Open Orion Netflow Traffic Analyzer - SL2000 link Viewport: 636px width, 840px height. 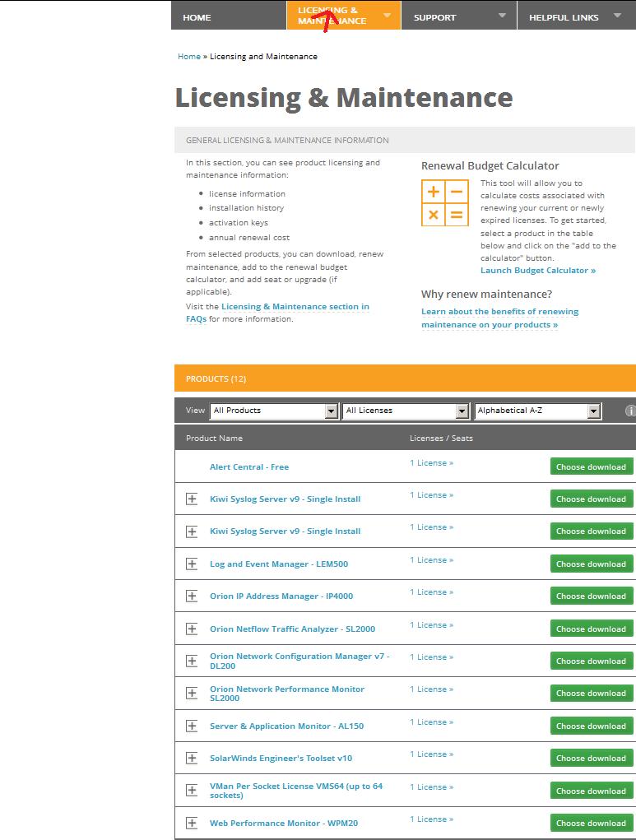point(293,629)
